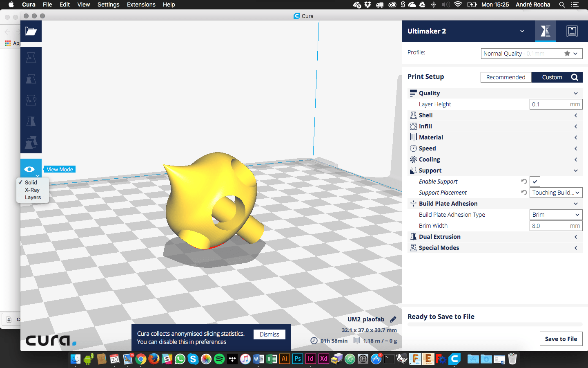Expand the Cooling section

click(x=495, y=159)
